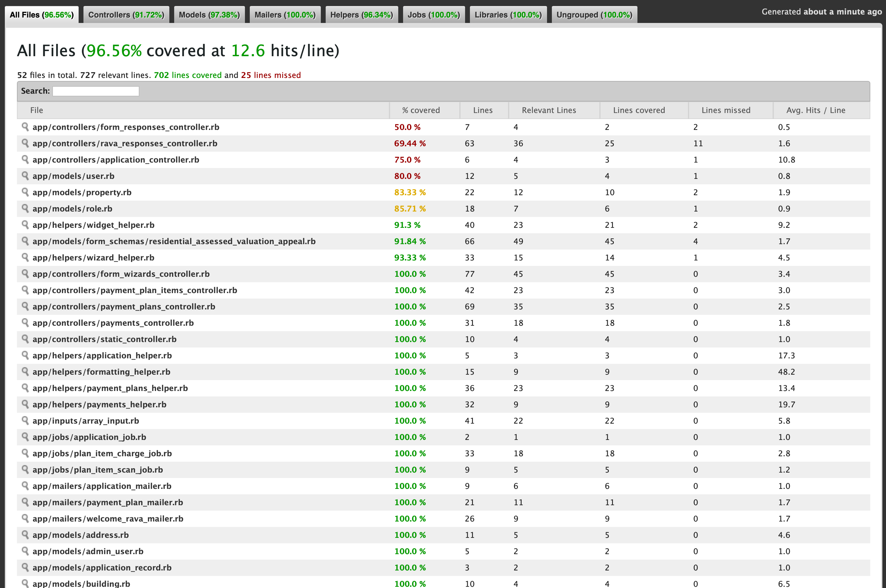Image resolution: width=886 pixels, height=588 pixels.
Task: Click magnifier icon next to property.rb
Action: [25, 192]
